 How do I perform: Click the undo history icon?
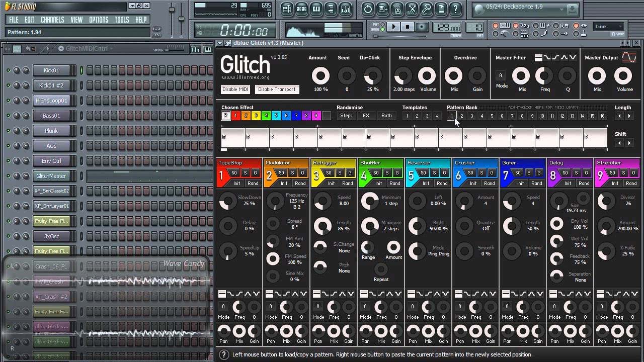click(368, 9)
